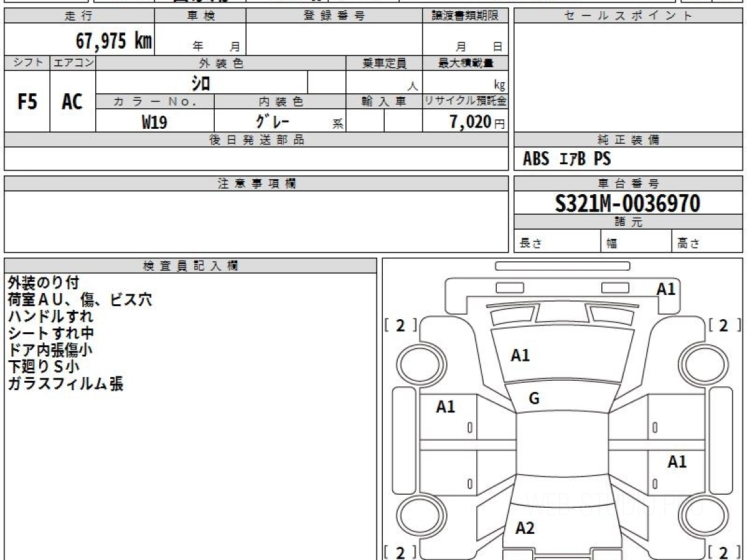
Task: Select the 輸入車 header
Action: (384, 101)
